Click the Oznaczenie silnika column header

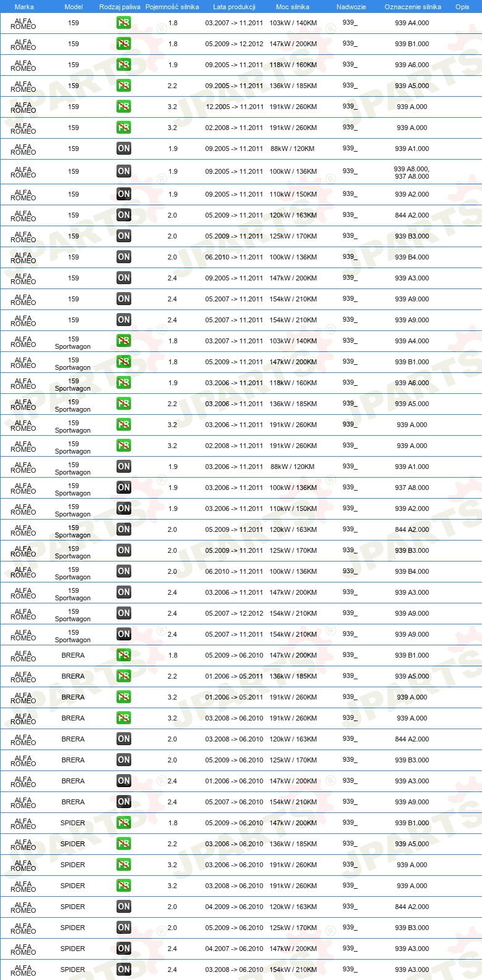(x=413, y=7)
